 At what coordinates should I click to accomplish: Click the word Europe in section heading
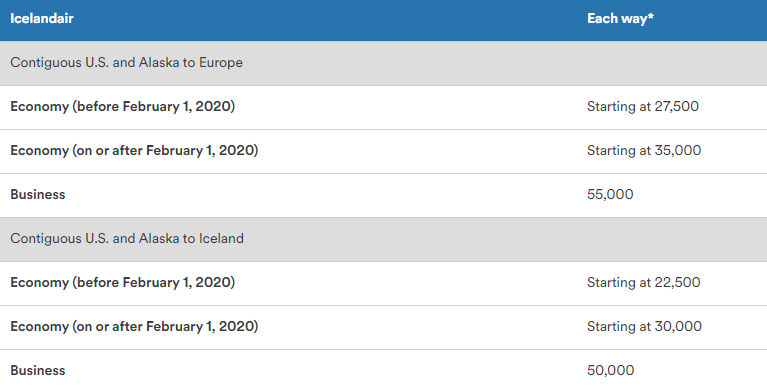pyautogui.click(x=221, y=63)
